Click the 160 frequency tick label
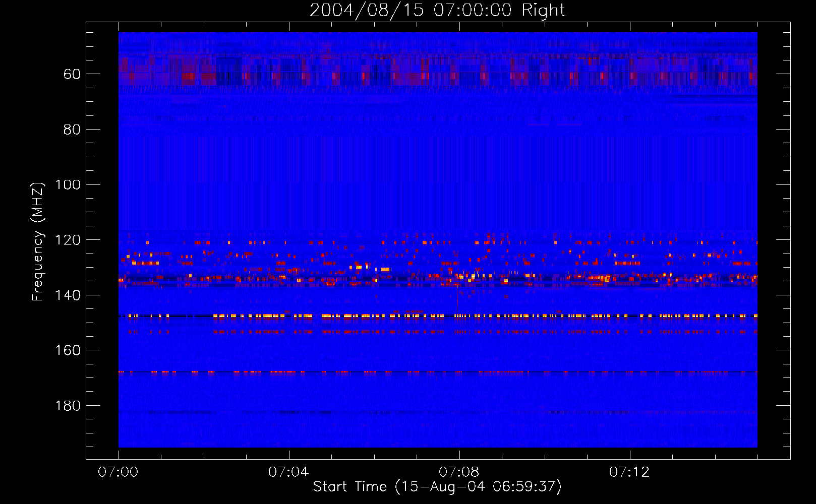816x504 pixels. (x=68, y=350)
